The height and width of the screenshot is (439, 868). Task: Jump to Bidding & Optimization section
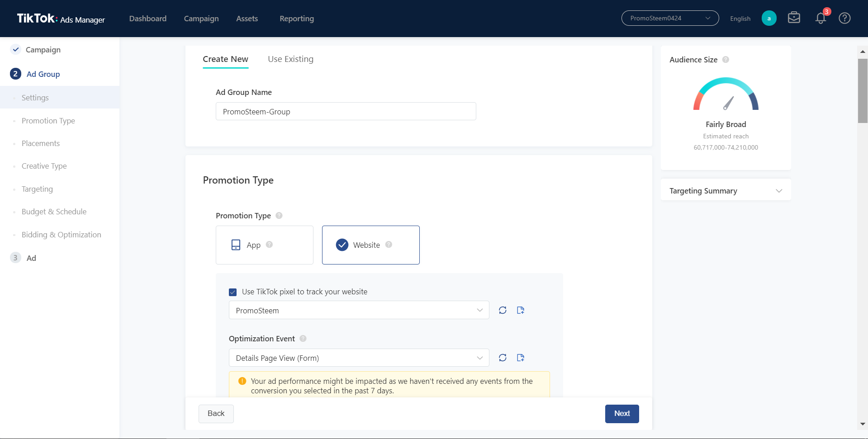click(62, 235)
